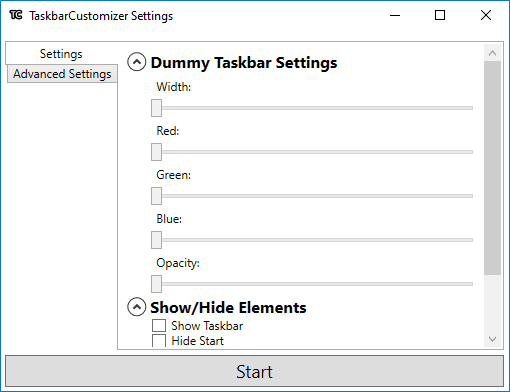Screen dimensions: 510x392
Task: Enable the Show Taskbar checkbox
Action: [159, 326]
